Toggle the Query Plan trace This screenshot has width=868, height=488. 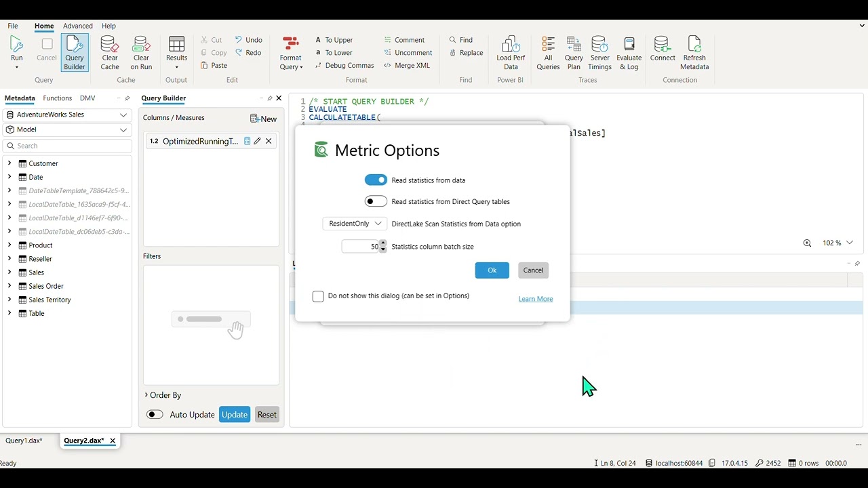(x=574, y=53)
